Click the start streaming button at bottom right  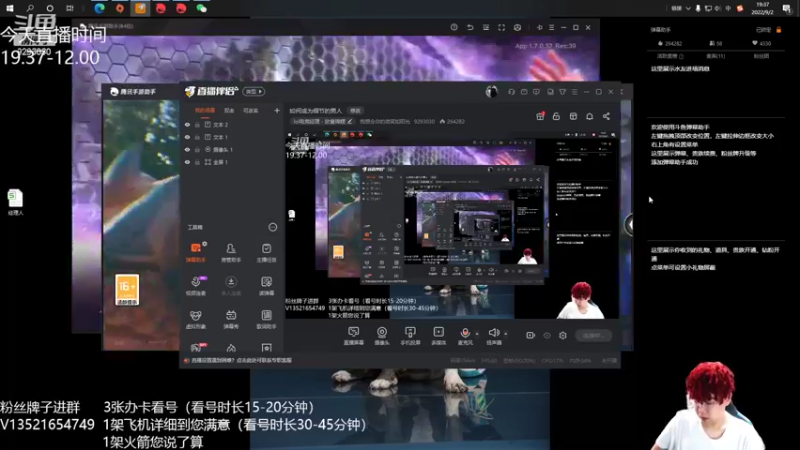coord(594,336)
